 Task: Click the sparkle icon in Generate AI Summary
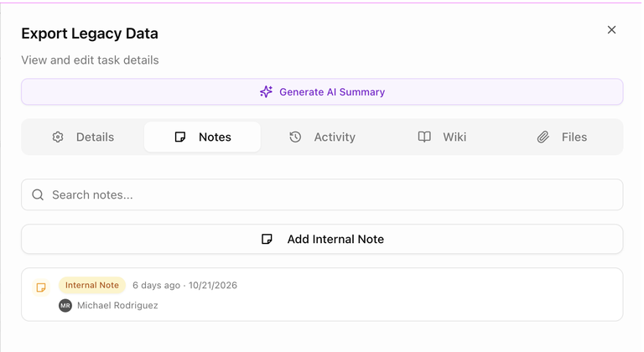[x=266, y=91]
